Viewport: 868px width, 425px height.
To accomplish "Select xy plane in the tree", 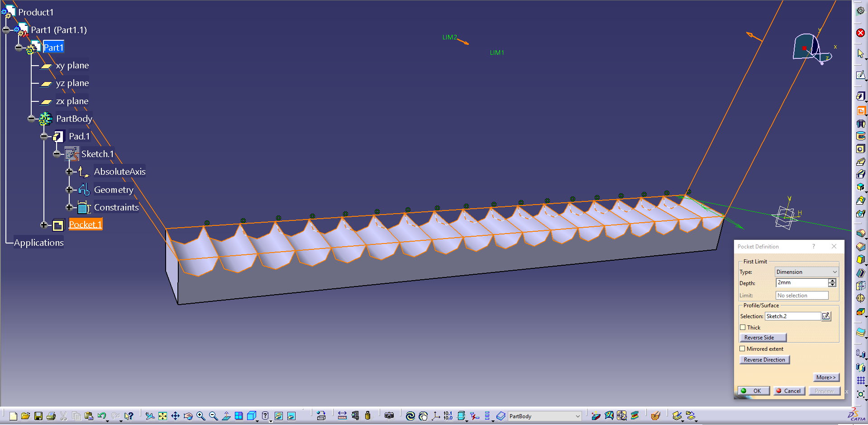I will tap(72, 66).
